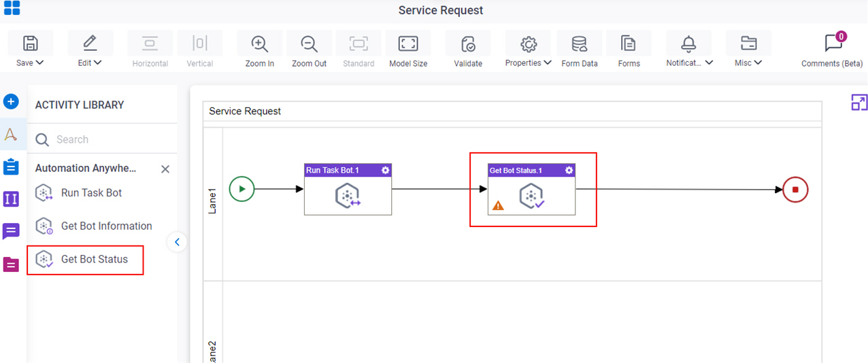
Task: Open the purple II icon in the sidebar
Action: coord(11,199)
